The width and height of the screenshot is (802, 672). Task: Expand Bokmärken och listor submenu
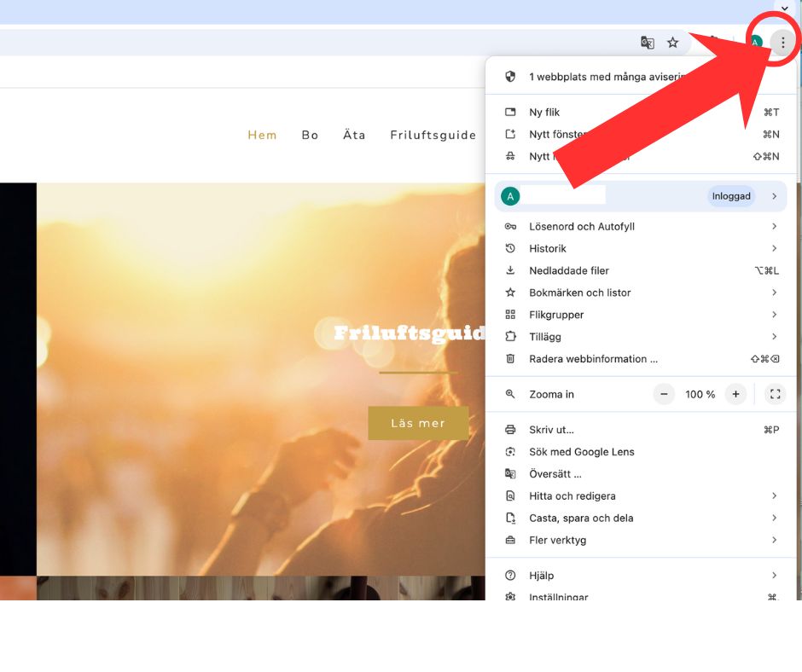580,293
